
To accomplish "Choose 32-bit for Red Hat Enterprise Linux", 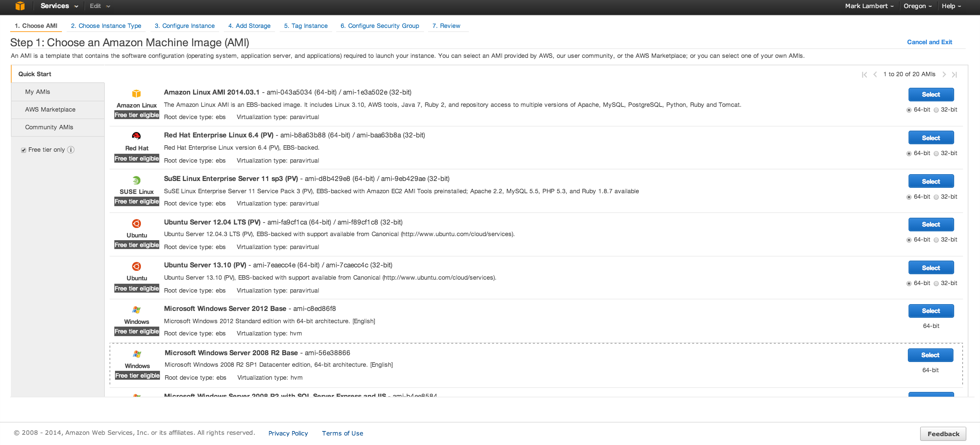I will 936,154.
